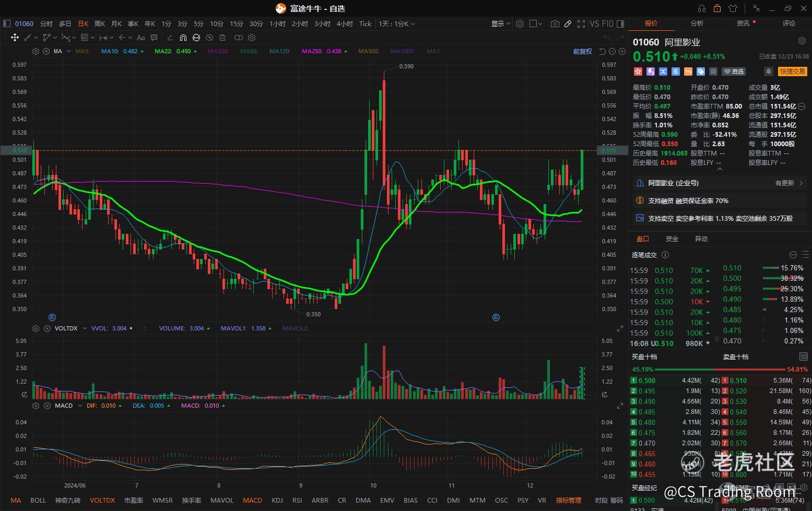Toggle the drawing sync icon
The height and width of the screenshot is (511, 812).
196,38
